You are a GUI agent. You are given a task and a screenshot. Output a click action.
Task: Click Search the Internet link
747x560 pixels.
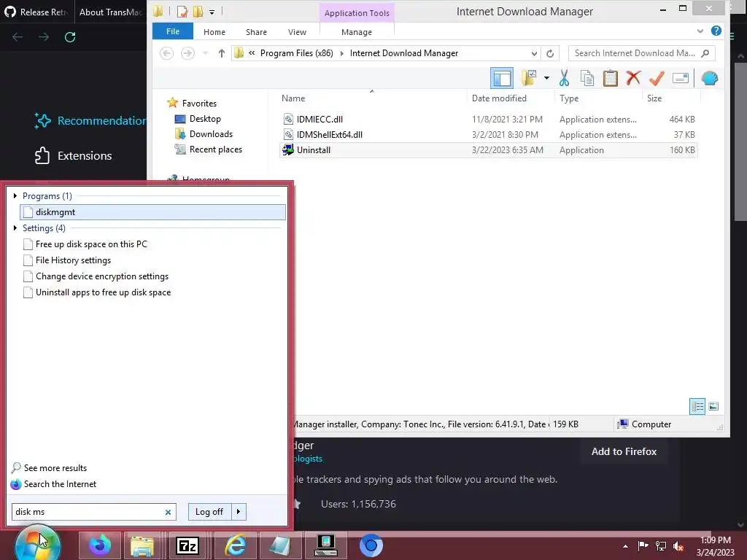pos(60,484)
